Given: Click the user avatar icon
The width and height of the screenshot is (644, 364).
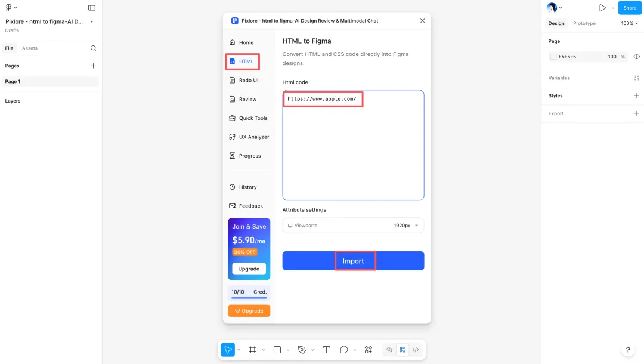Looking at the screenshot, I should pos(552,7).
